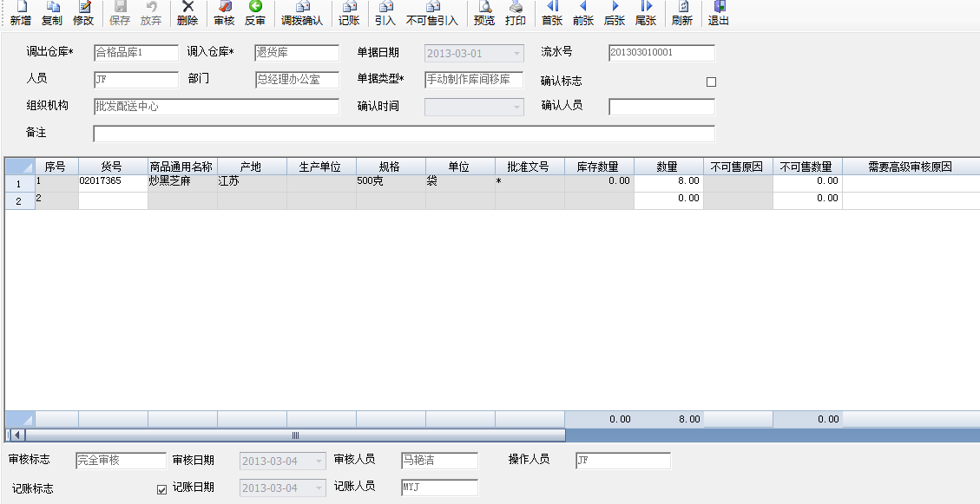The image size is (980, 504).
Task: Click the 保存 (Save) toolbar icon
Action: [x=120, y=13]
